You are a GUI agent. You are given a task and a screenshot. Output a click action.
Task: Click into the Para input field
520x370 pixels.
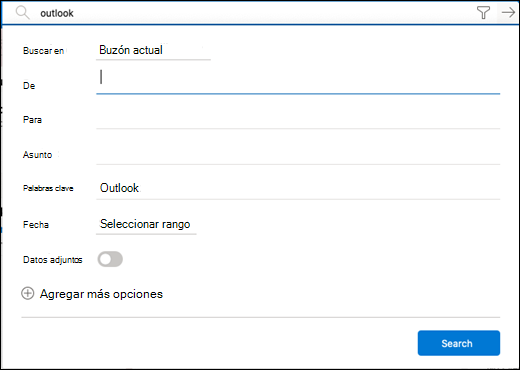(298, 119)
